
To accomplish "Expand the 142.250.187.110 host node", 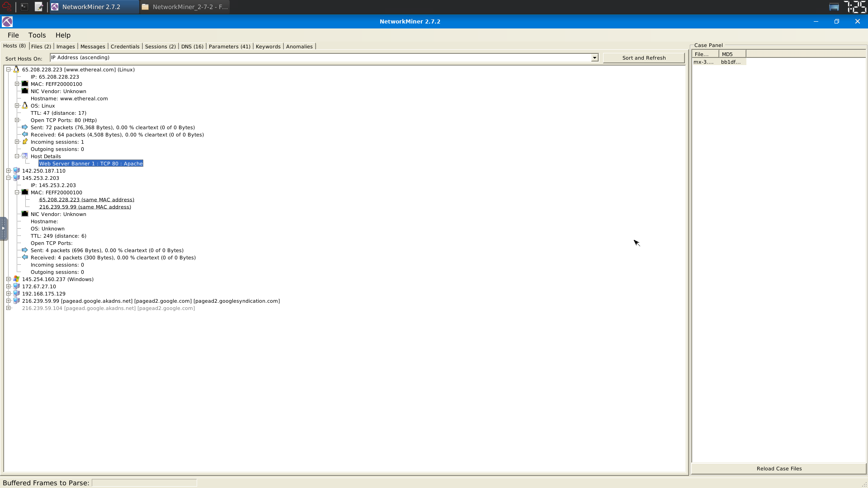I will click(x=9, y=171).
